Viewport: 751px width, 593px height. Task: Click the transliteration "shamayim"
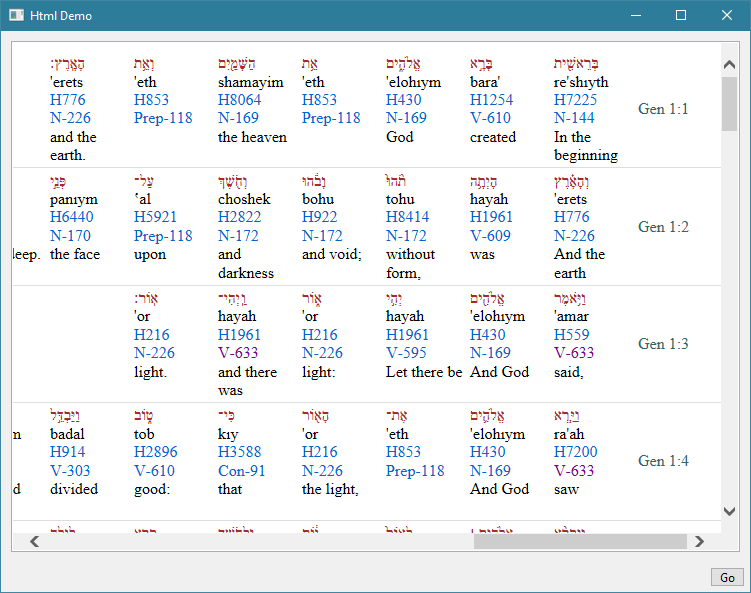[x=250, y=82]
